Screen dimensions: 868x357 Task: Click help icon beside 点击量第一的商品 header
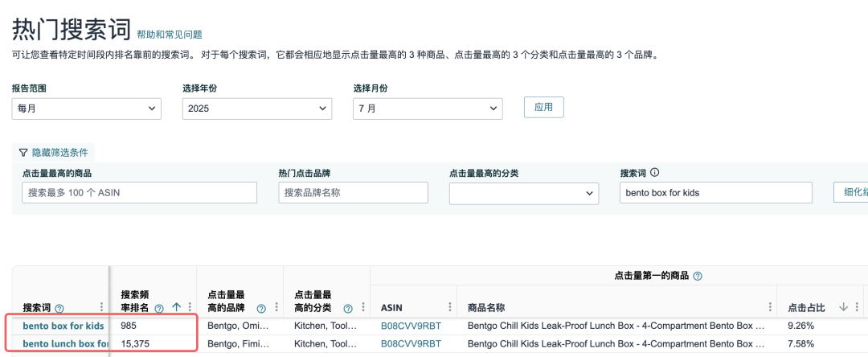[697, 276]
